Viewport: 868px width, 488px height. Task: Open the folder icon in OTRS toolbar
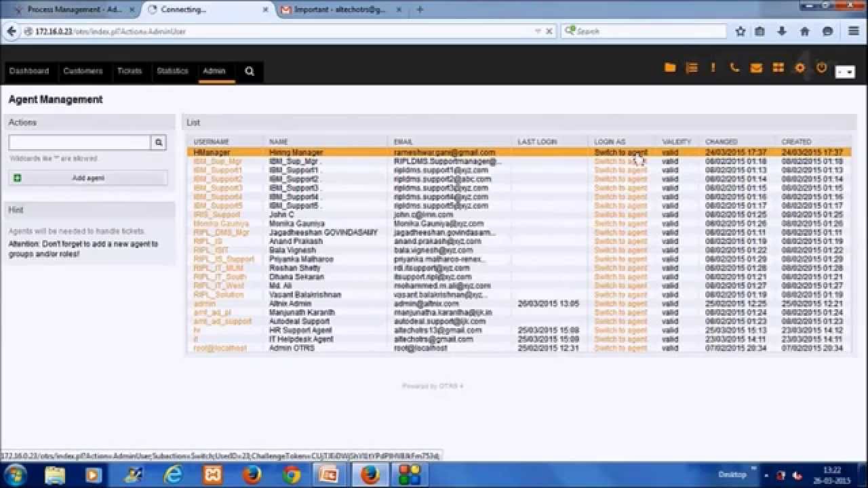tap(670, 68)
